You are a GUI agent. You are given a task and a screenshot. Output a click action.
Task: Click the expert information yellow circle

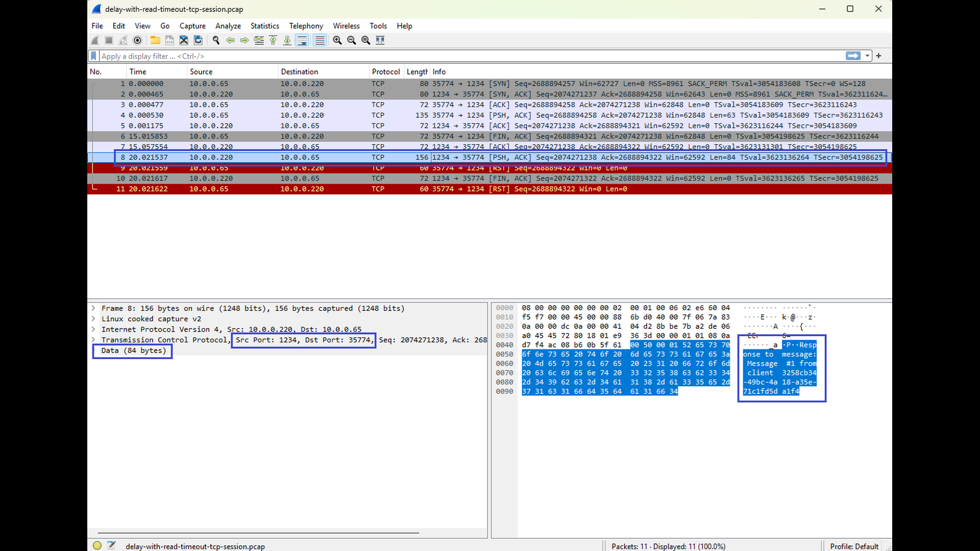click(x=97, y=545)
